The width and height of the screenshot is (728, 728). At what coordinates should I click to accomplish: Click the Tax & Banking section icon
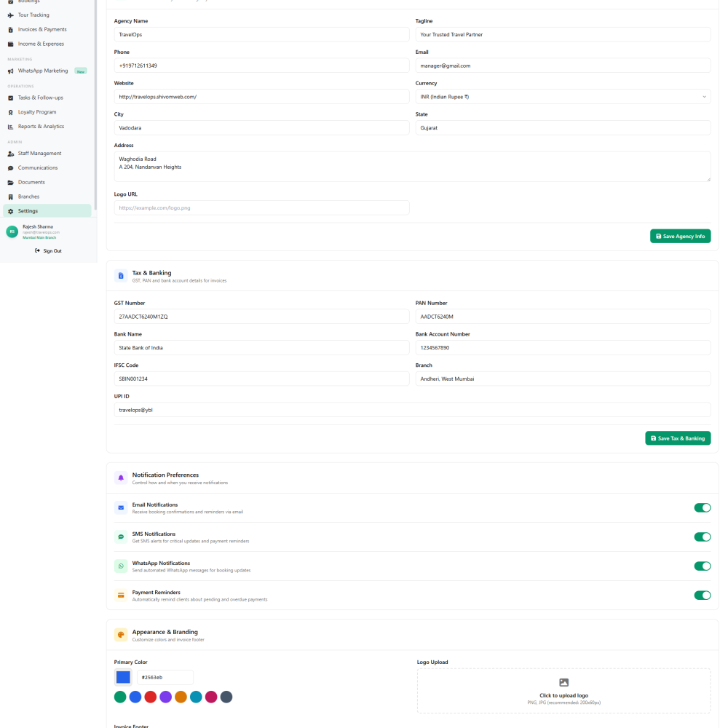tap(121, 276)
